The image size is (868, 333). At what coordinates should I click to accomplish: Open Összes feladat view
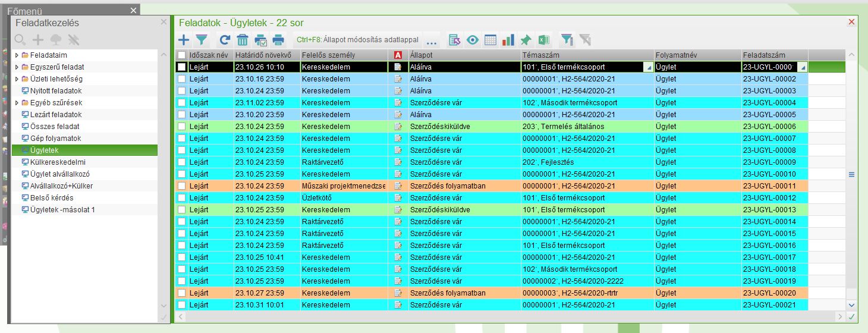tap(55, 127)
